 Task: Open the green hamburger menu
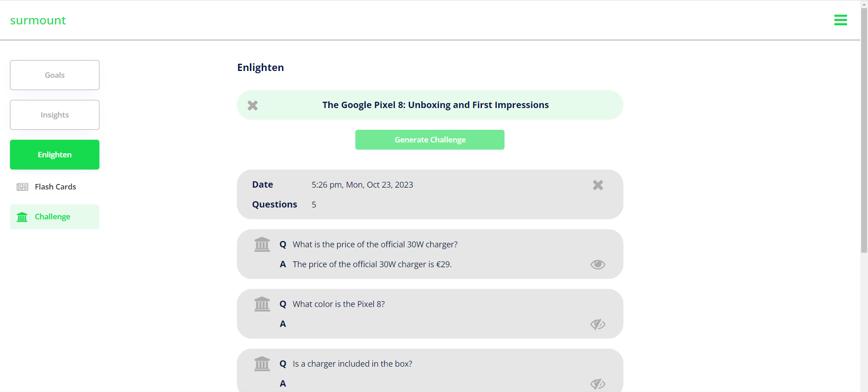click(840, 20)
